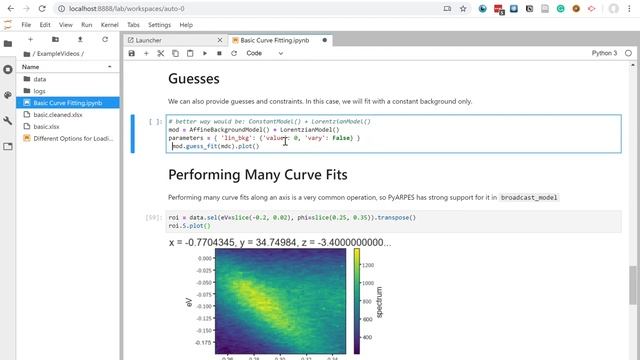Bookmark this page with the star icon
This screenshot has height=360, width=640.
[x=463, y=9]
